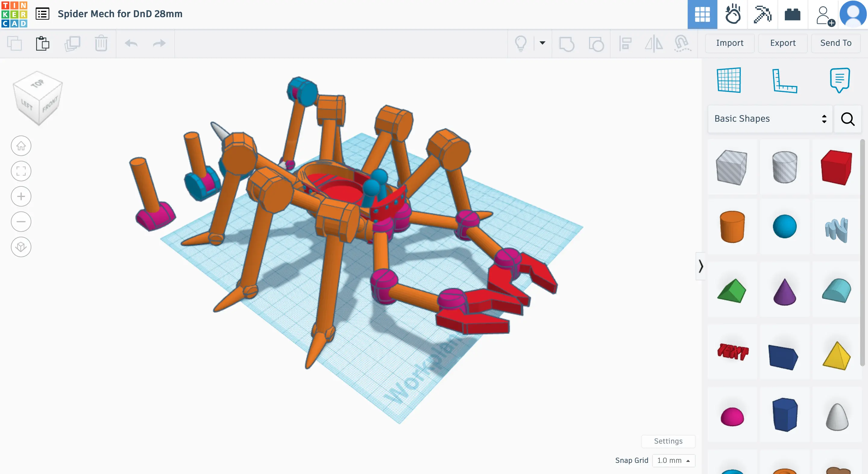
Task: Click the Group shapes icon
Action: tap(567, 44)
